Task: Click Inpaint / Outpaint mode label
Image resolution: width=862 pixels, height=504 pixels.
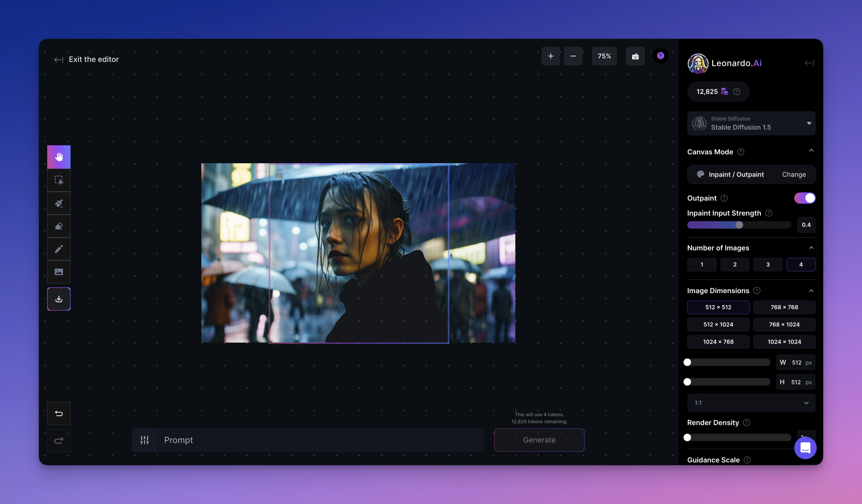Action: [x=736, y=174]
